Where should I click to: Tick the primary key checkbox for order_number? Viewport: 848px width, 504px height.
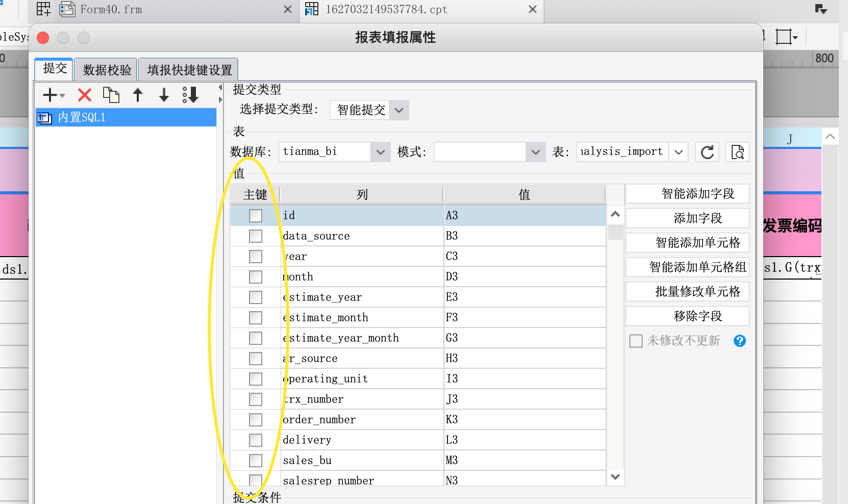pos(256,420)
